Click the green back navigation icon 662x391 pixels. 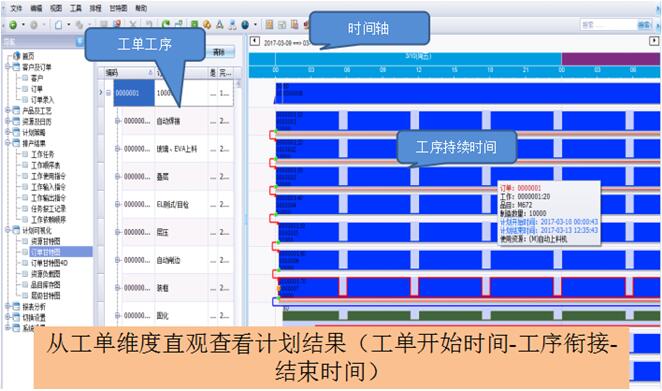click(13, 25)
